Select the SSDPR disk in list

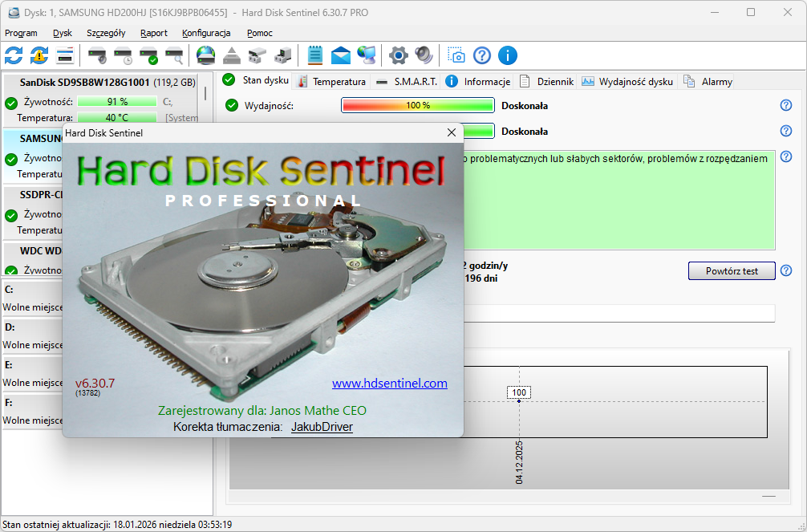coord(33,212)
